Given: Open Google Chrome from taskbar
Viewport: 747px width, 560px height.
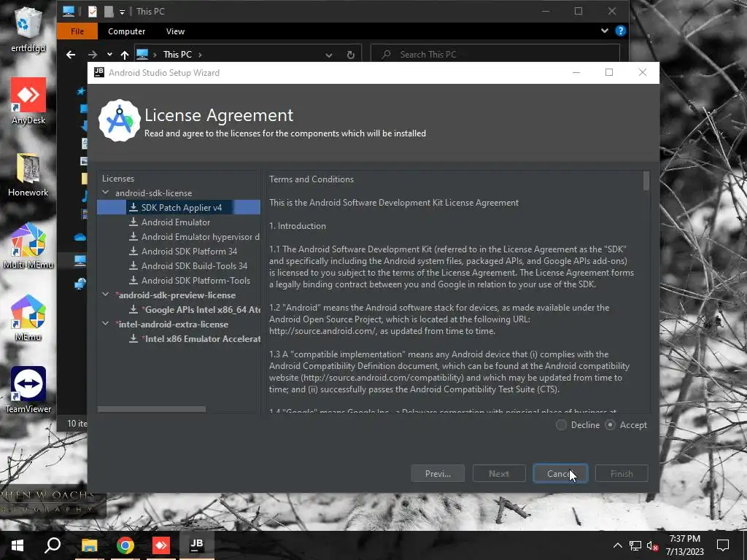Looking at the screenshot, I should pos(125,545).
